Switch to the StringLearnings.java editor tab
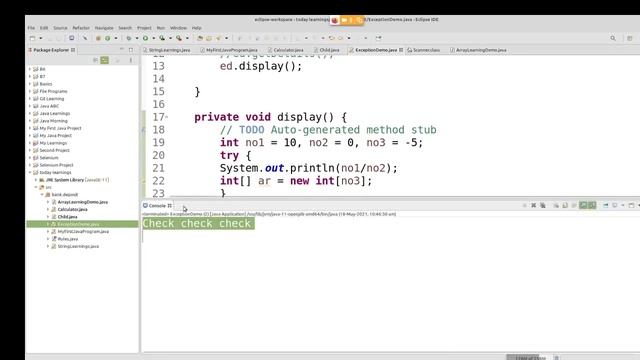The width and height of the screenshot is (640, 360). pos(167,50)
